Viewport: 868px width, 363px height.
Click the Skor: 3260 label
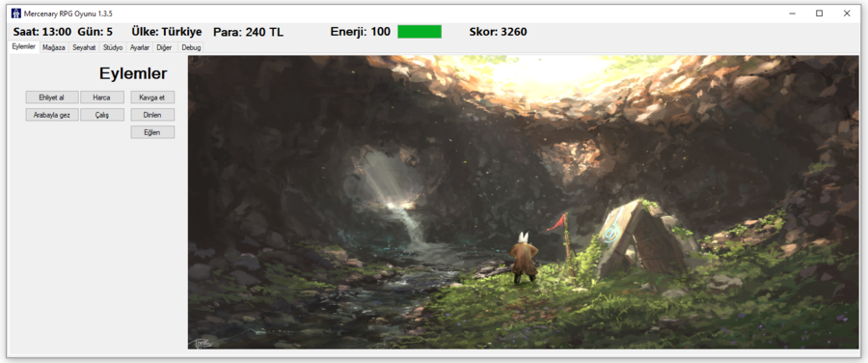click(x=499, y=32)
